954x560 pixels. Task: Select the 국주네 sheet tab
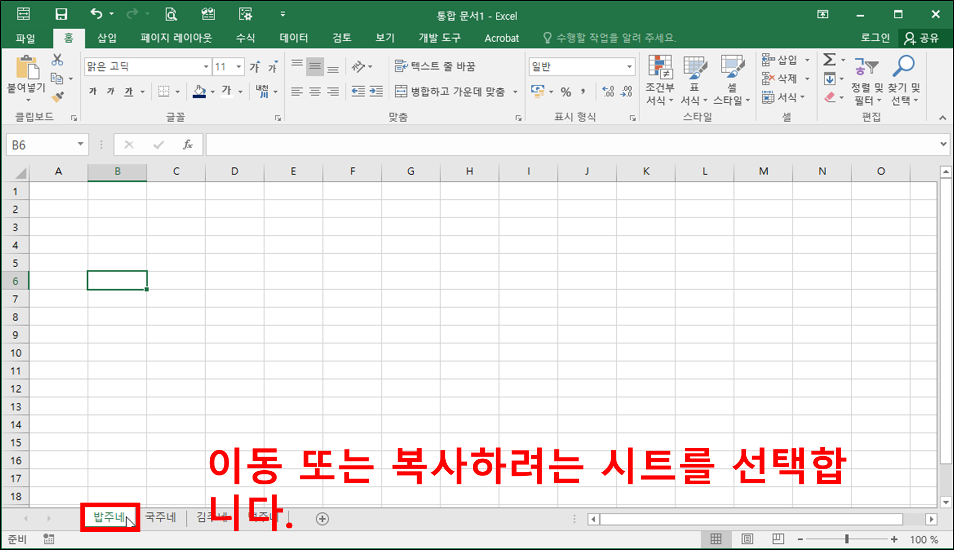tap(160, 517)
